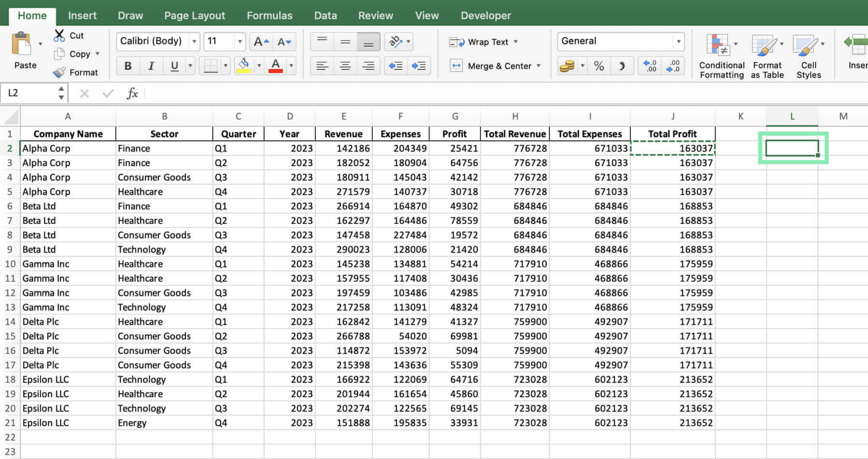Center text horizontally
868x459 pixels.
[x=345, y=66]
